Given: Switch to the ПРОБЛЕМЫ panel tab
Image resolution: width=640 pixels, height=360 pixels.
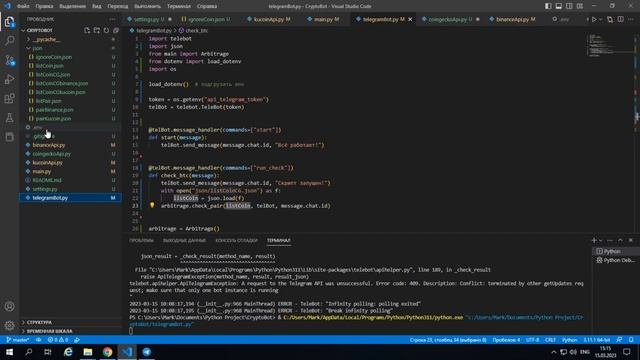Looking at the screenshot, I should point(141,240).
